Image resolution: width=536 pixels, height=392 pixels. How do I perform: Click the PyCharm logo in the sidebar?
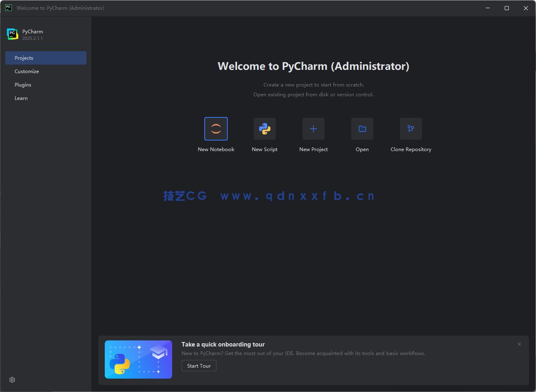tap(12, 34)
